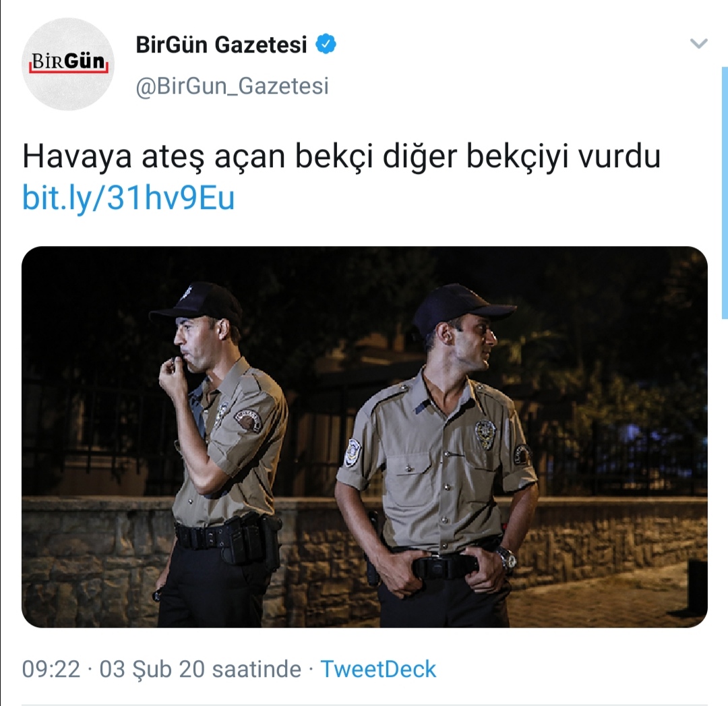Open the TweetDeck source link
Image resolution: width=728 pixels, height=706 pixels.
tap(378, 670)
